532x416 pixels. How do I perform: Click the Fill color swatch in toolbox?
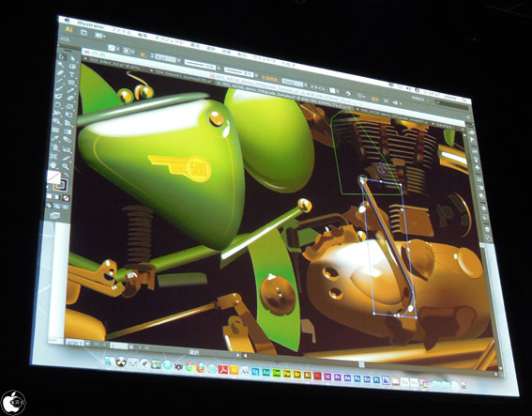(x=53, y=177)
